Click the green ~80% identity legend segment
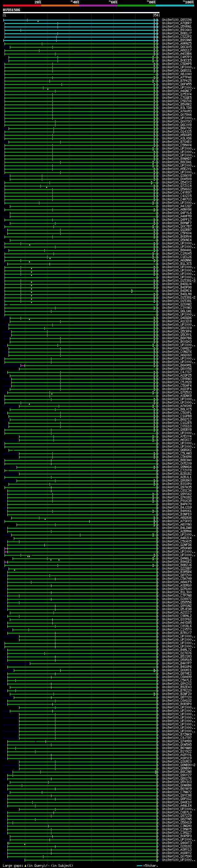Viewport: 197px width, 868px height. (137, 6)
